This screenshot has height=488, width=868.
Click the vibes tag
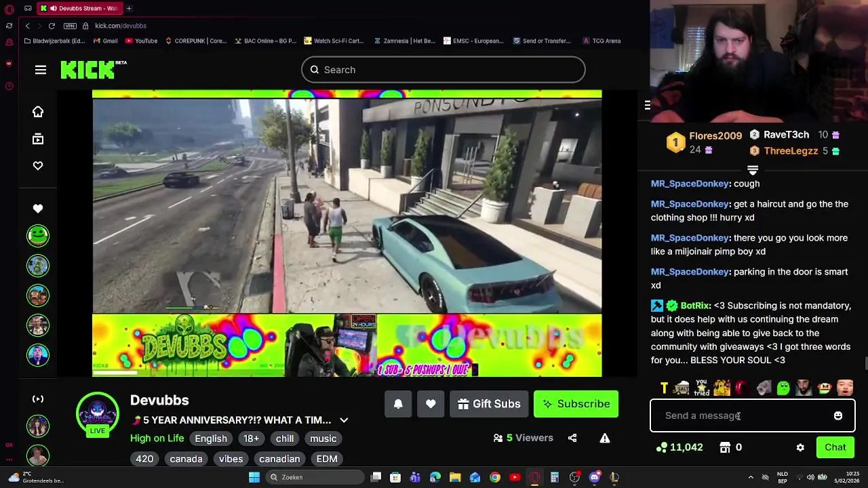[x=231, y=459]
